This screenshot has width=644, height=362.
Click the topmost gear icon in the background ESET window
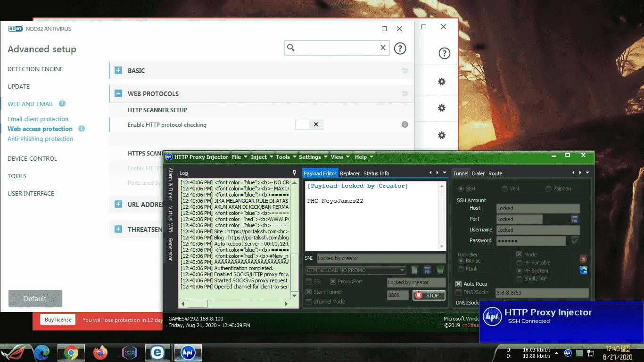coord(442,82)
